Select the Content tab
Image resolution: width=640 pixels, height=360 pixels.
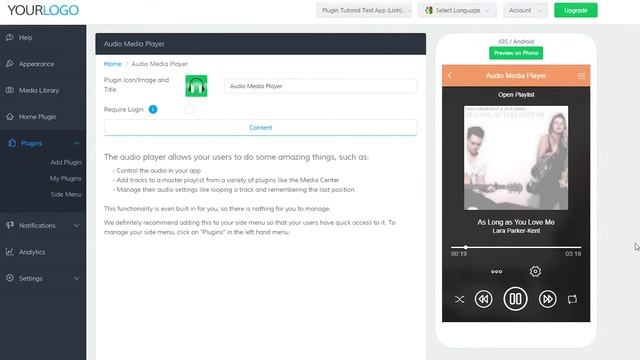coord(260,128)
